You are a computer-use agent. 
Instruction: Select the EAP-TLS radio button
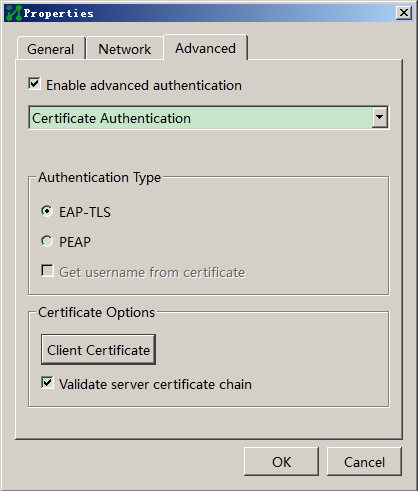coord(47,211)
